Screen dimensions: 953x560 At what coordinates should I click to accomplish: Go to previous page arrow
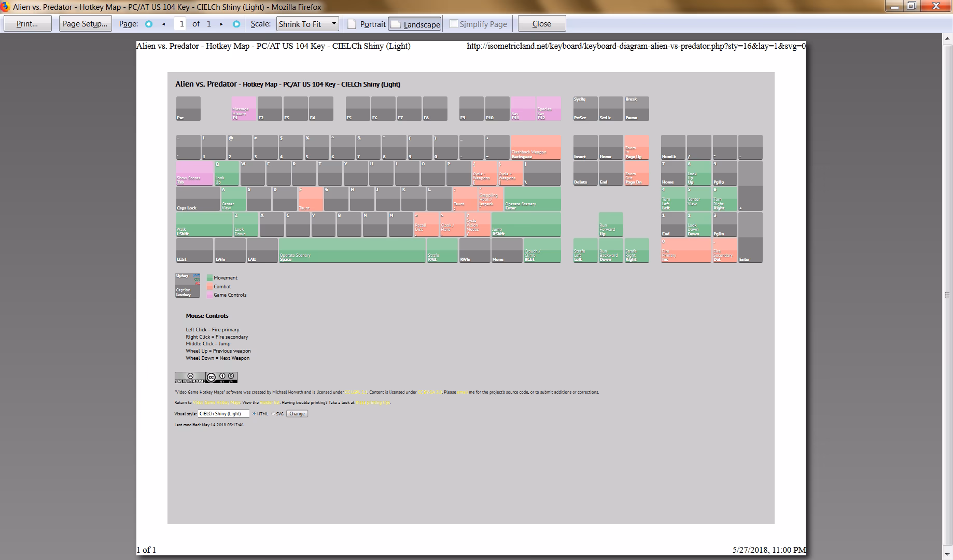[164, 24]
